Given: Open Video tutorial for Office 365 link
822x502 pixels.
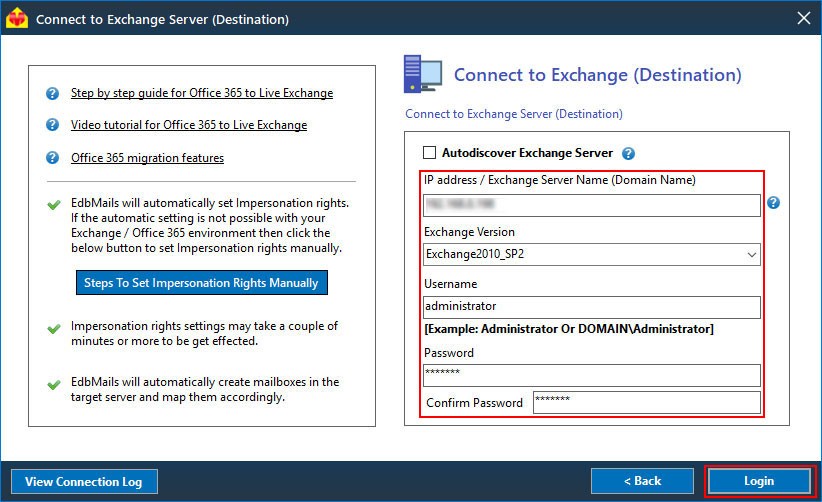Looking at the screenshot, I should point(189,125).
